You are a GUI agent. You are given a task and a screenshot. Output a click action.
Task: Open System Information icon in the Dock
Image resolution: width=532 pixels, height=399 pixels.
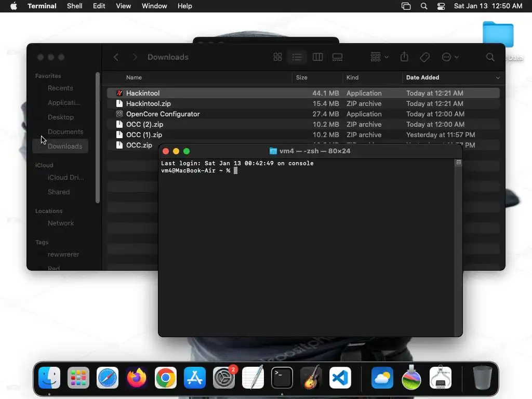point(441,378)
